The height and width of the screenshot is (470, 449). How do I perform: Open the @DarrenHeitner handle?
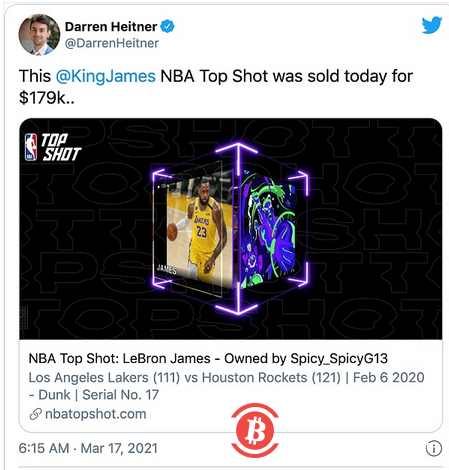[x=112, y=43]
